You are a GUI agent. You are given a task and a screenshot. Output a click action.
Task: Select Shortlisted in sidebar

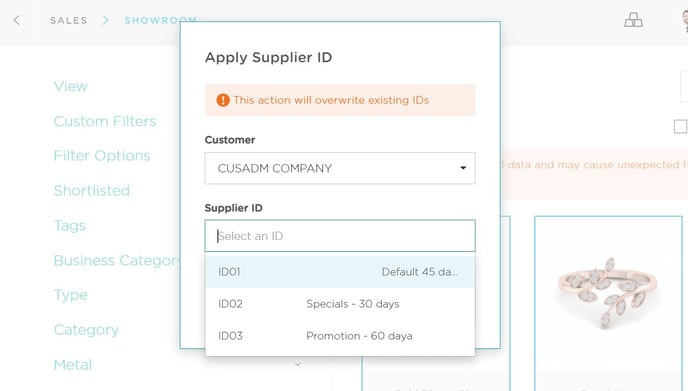92,190
